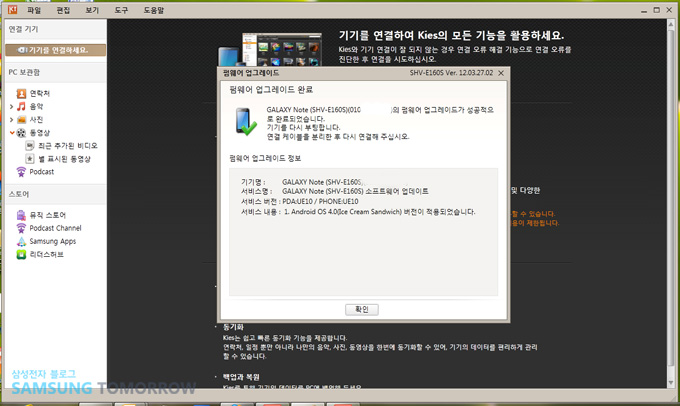Viewport: 680px width, 406px height.
Task: Maximize the Kies window
Action: click(657, 10)
